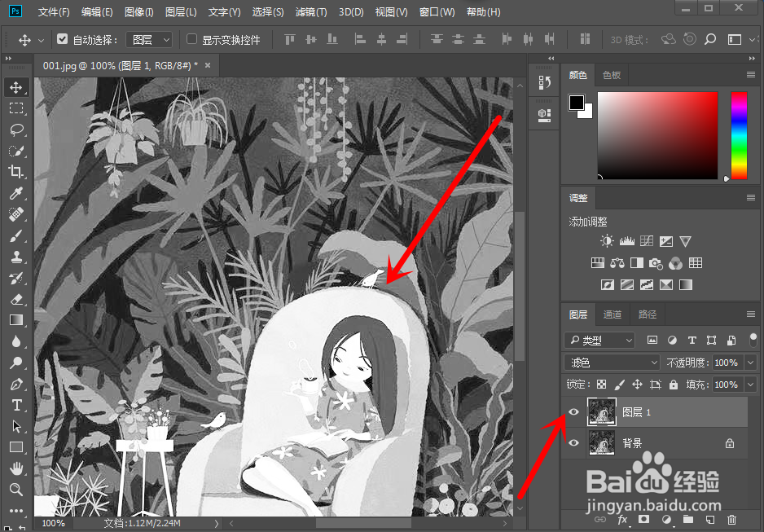Add a Photo Filter adjustment
764x532 pixels.
[x=656, y=264]
